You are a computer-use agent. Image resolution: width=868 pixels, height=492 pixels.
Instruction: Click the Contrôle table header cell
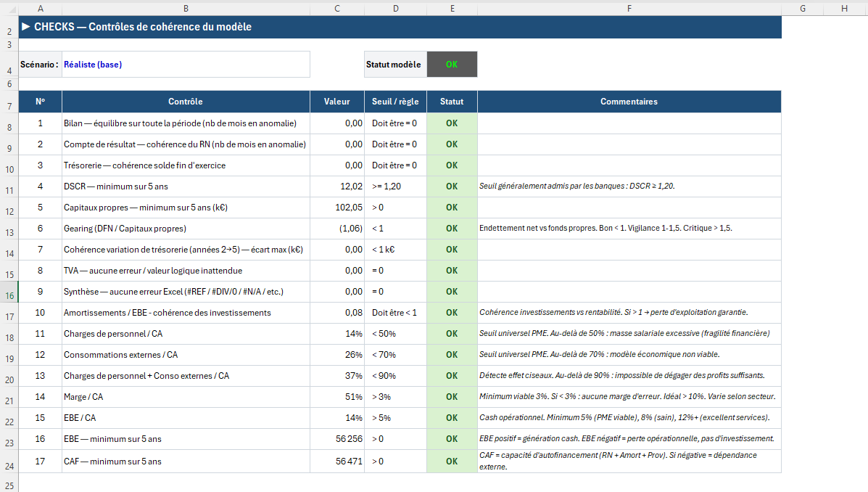[x=186, y=102]
